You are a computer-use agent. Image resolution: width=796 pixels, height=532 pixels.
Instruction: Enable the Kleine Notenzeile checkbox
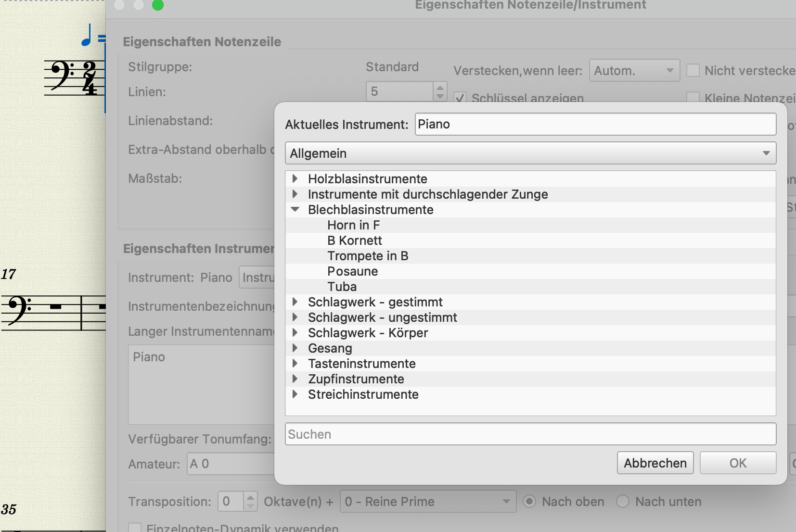(x=693, y=97)
